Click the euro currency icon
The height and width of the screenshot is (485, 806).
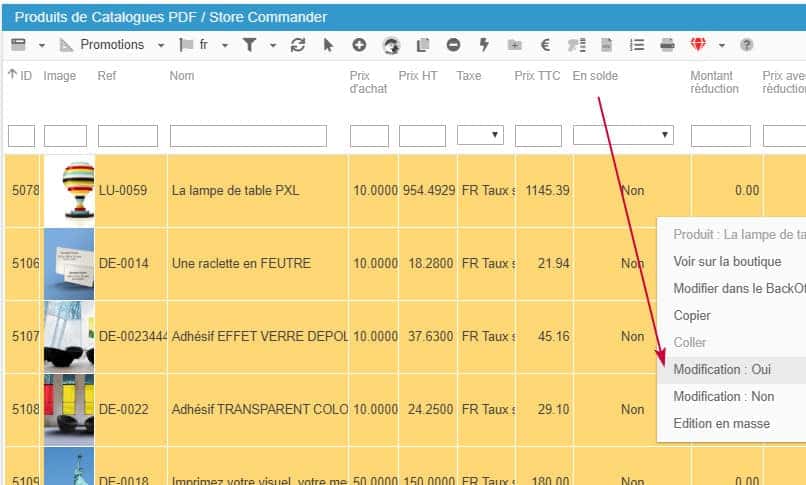(545, 45)
